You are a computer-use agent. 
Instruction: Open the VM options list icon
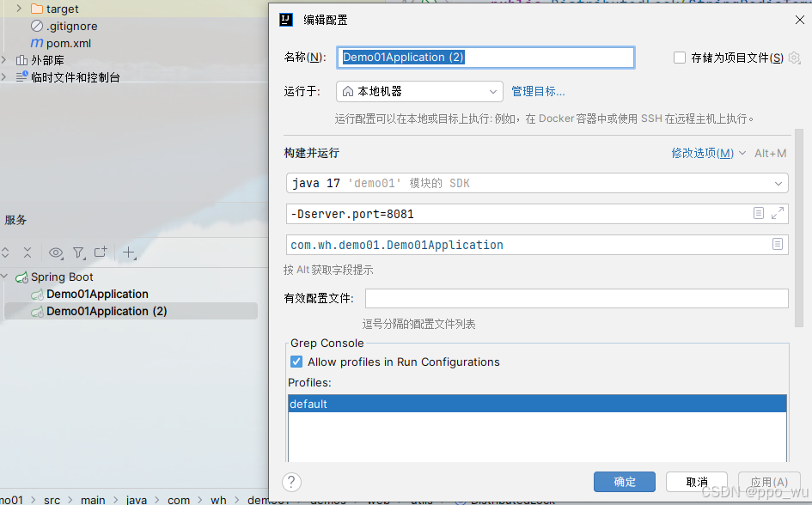(x=759, y=213)
